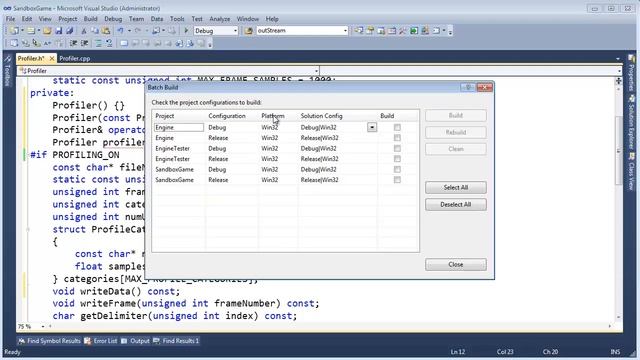The height and width of the screenshot is (360, 640).
Task: Click the Increase Indent icon in the text editor toolbar
Action: pos(84,43)
